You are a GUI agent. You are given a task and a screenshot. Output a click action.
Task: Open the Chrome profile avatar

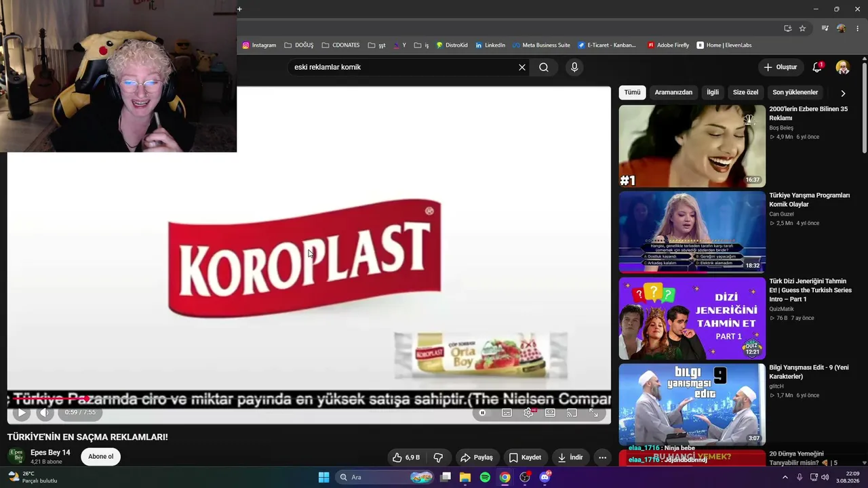tap(841, 28)
